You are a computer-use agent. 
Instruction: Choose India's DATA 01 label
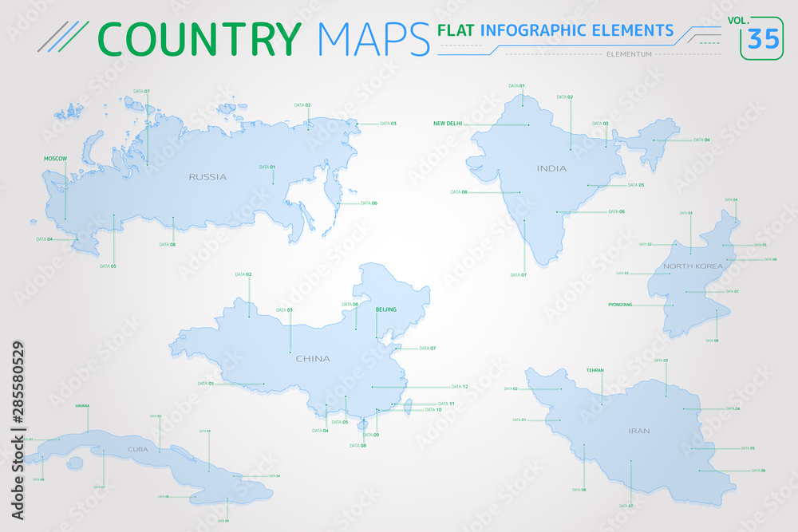516,86
